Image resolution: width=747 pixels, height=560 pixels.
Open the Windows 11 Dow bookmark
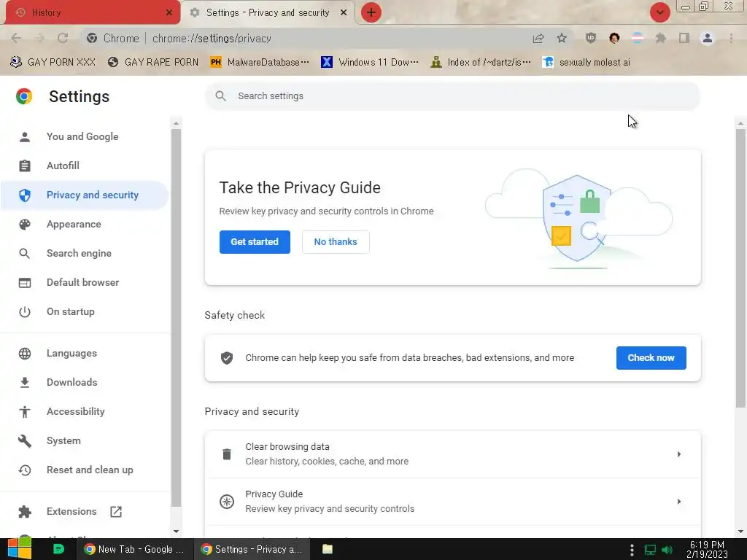click(370, 63)
